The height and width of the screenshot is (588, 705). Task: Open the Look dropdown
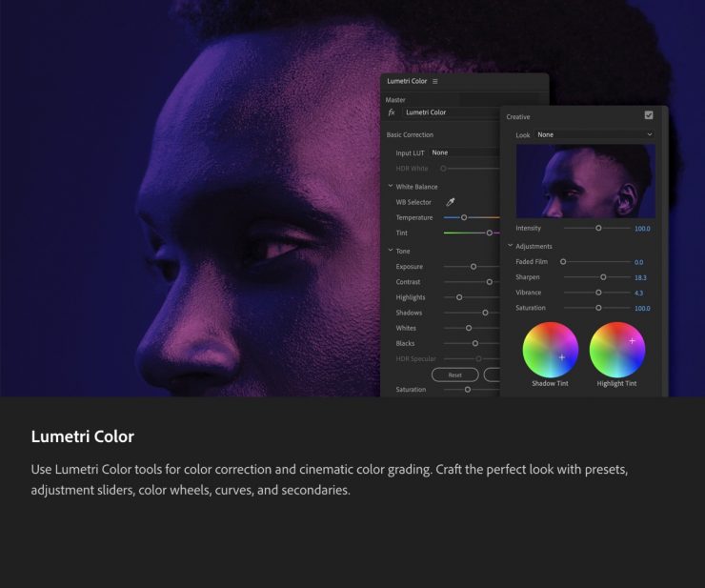(x=594, y=135)
